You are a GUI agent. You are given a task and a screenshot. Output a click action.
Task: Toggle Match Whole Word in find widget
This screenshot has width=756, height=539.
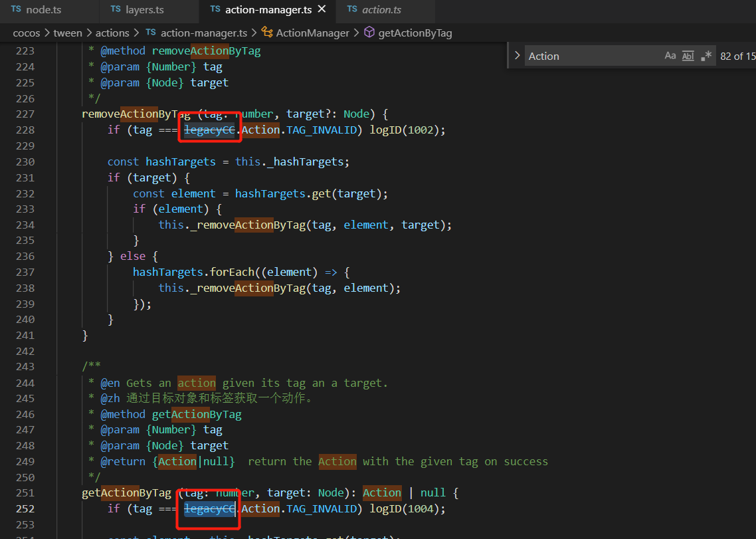point(688,55)
